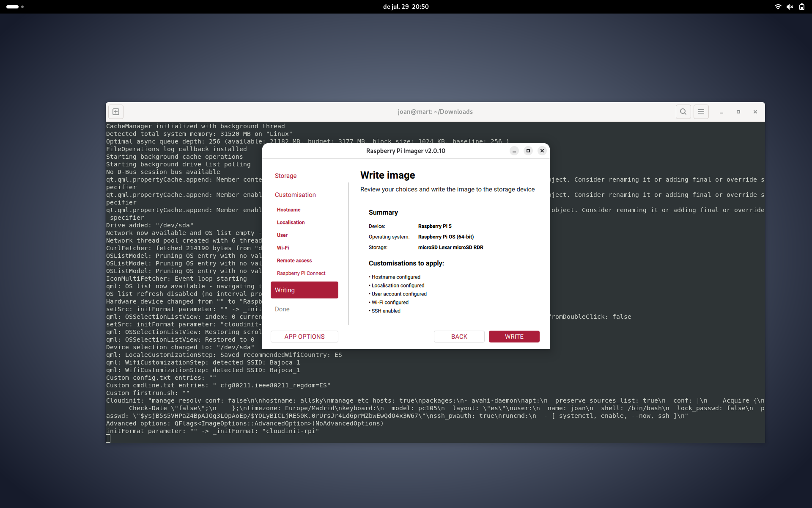Click Hostname configured list item

pyautogui.click(x=395, y=277)
